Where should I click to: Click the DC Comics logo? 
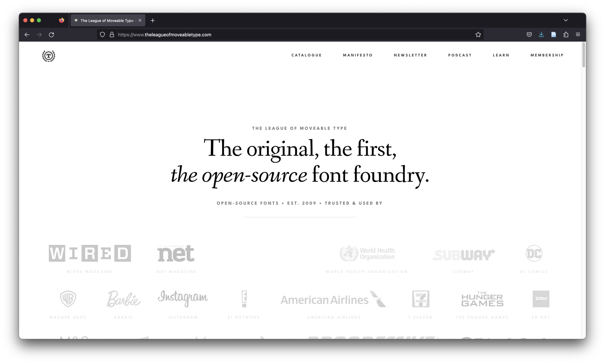534,253
